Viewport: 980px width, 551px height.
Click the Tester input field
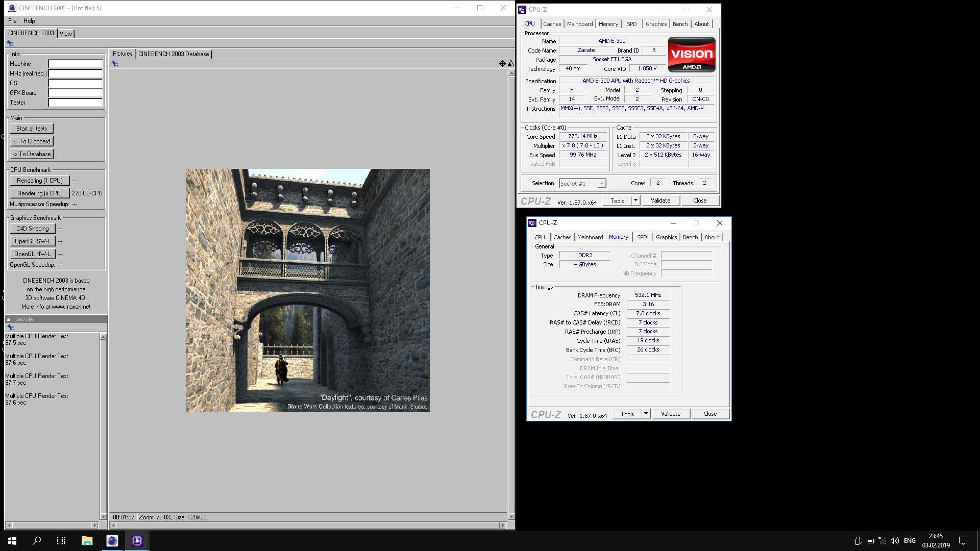(x=76, y=103)
